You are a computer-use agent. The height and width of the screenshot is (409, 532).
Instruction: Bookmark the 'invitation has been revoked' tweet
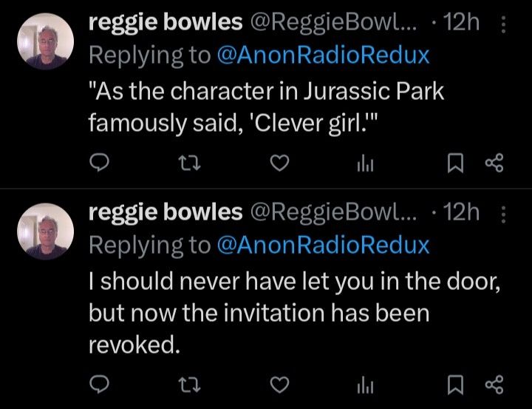(457, 385)
